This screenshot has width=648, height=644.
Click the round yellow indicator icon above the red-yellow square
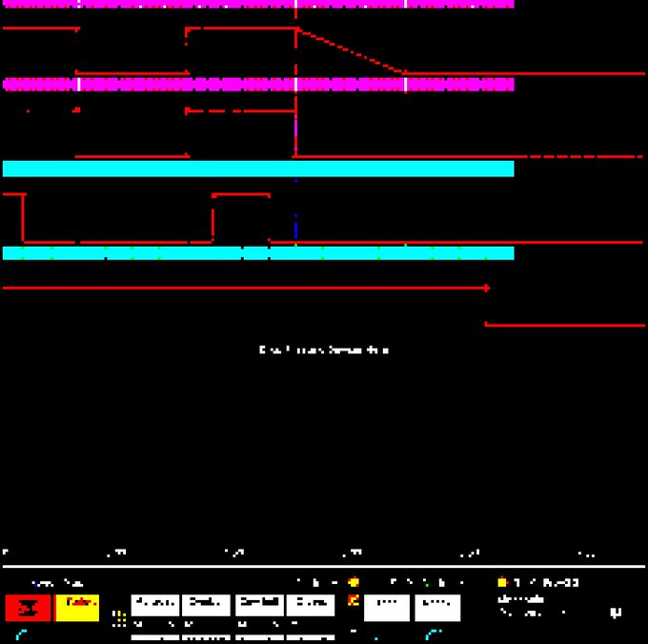(x=354, y=582)
